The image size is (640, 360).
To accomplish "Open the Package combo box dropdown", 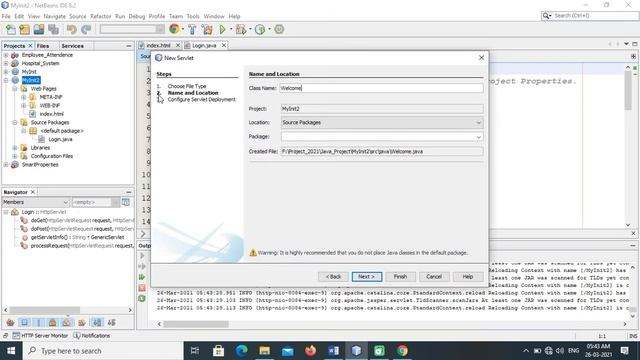I will [478, 137].
